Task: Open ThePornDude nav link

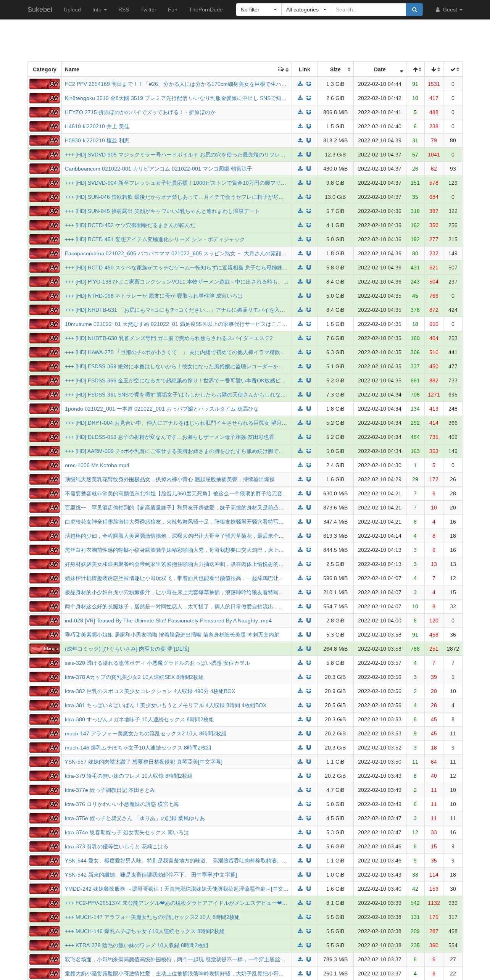Action: point(206,10)
